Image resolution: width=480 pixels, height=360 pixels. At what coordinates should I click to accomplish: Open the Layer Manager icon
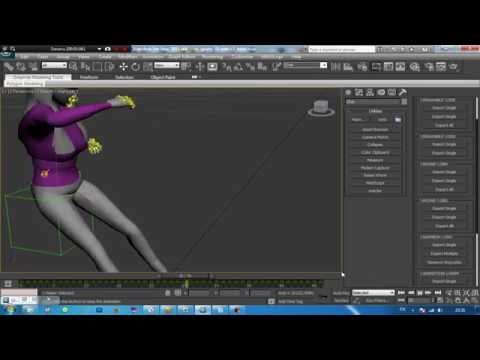(x=362, y=67)
